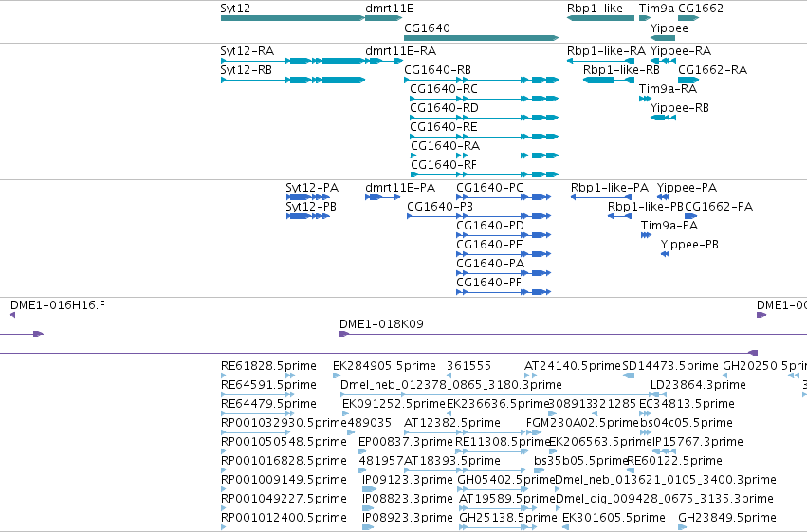Click the RP001009149.5prime EST label
The width and height of the screenshot is (807, 532).
(x=284, y=480)
